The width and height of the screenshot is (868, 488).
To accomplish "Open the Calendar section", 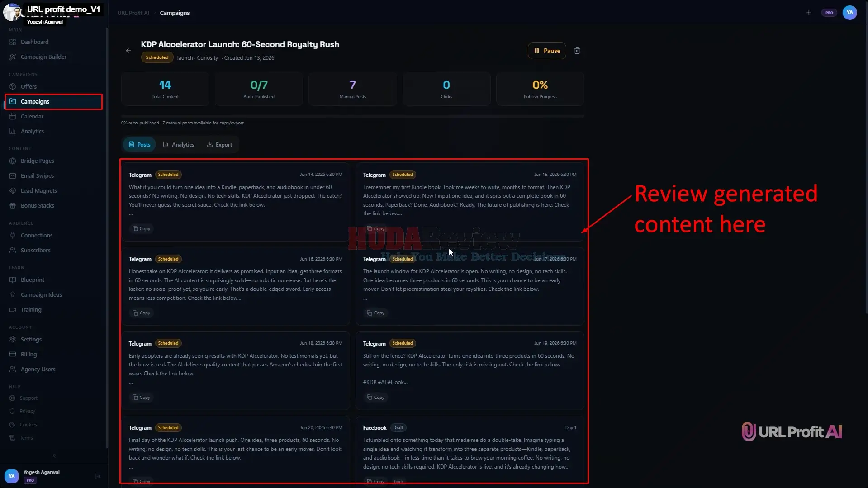I will pos(32,116).
